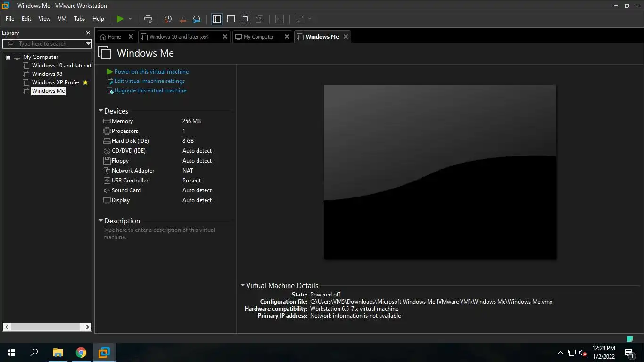The image size is (644, 362).
Task: Take a snapshot using the toolbar icon
Action: coord(168,19)
